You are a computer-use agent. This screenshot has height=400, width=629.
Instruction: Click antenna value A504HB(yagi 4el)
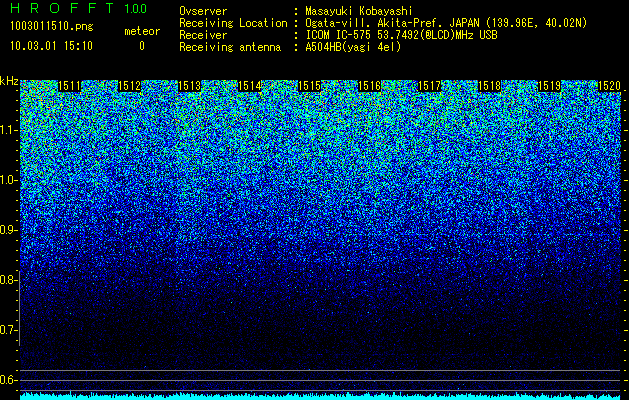click(353, 47)
